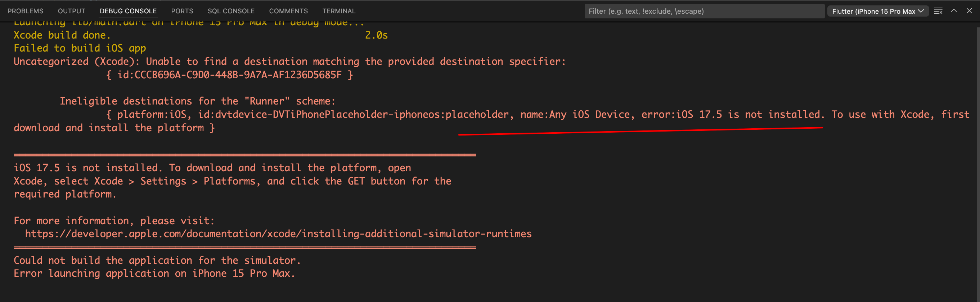The image size is (980, 302).
Task: Click 'iOS 17.5 is not installed. To download' line
Action: [212, 168]
